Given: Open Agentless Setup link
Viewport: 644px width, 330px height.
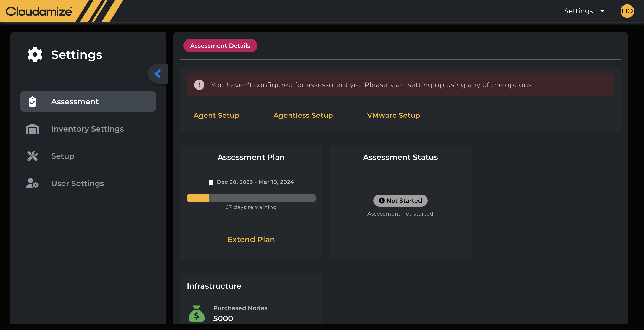Looking at the screenshot, I should click(303, 115).
